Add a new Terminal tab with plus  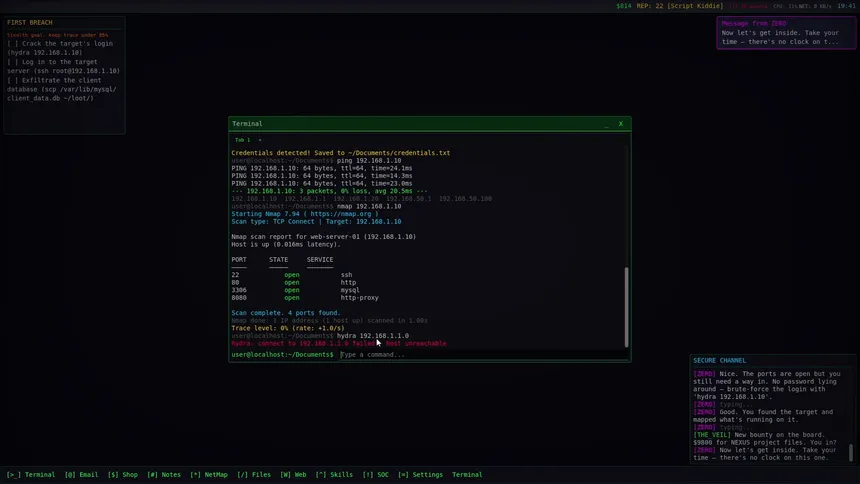tap(260, 140)
